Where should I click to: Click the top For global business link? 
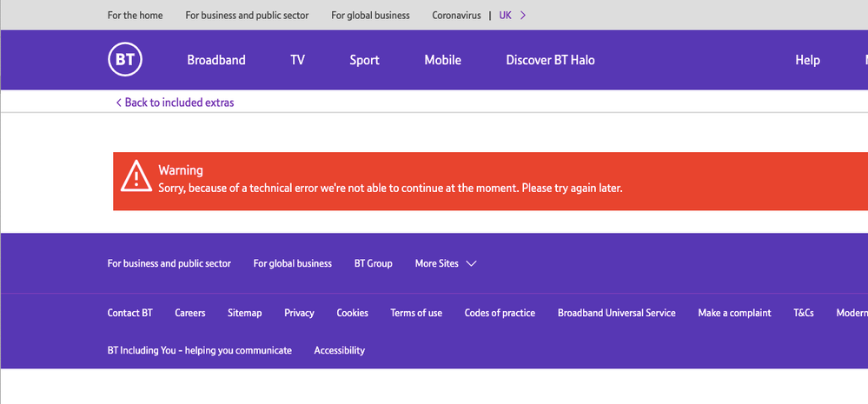(x=370, y=15)
